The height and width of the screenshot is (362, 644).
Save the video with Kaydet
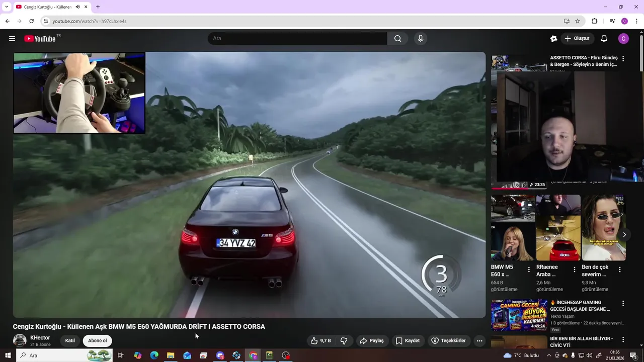[x=408, y=341]
